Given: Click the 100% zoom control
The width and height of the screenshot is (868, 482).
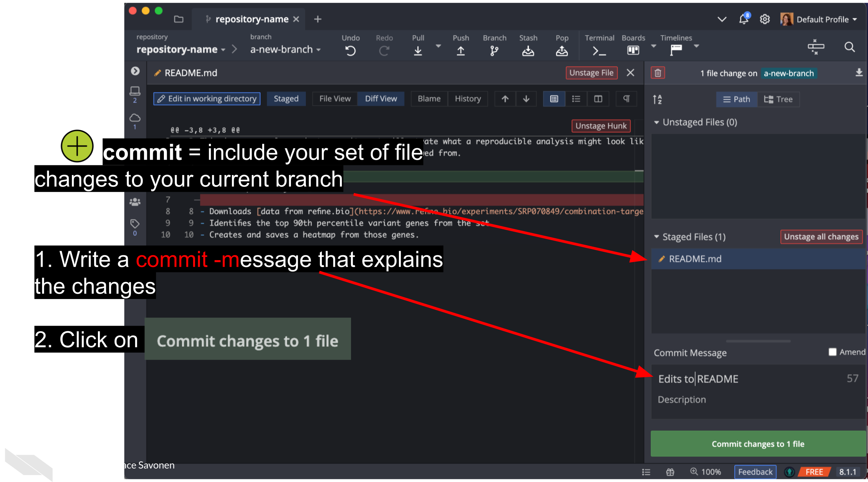Looking at the screenshot, I should click(706, 472).
